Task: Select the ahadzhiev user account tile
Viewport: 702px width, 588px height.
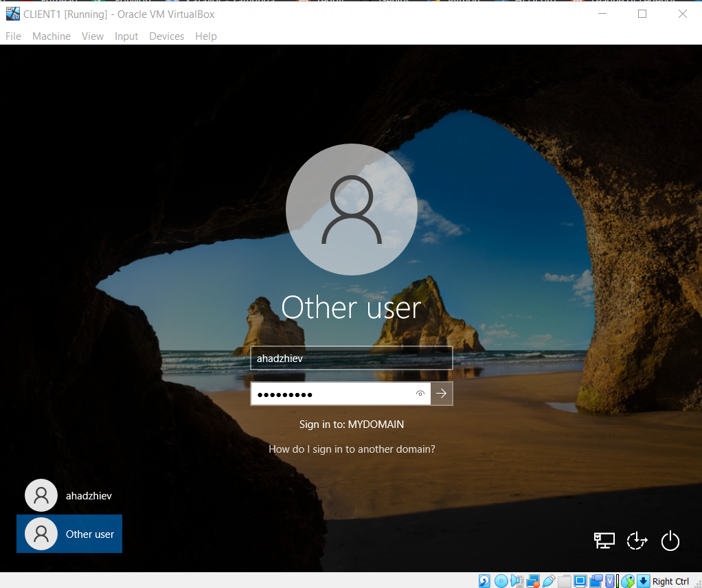Action: click(x=69, y=495)
